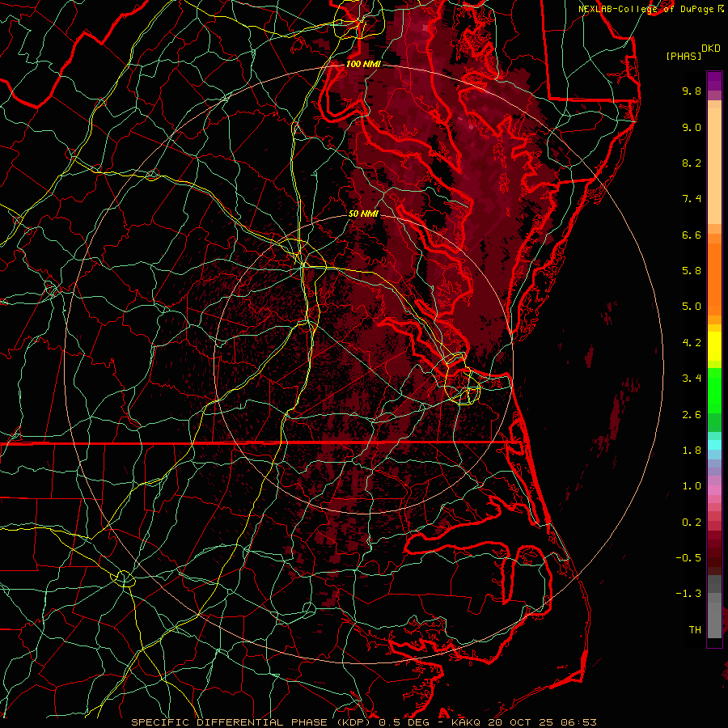Select the 4.2 scale label
728x728 pixels.
point(692,343)
